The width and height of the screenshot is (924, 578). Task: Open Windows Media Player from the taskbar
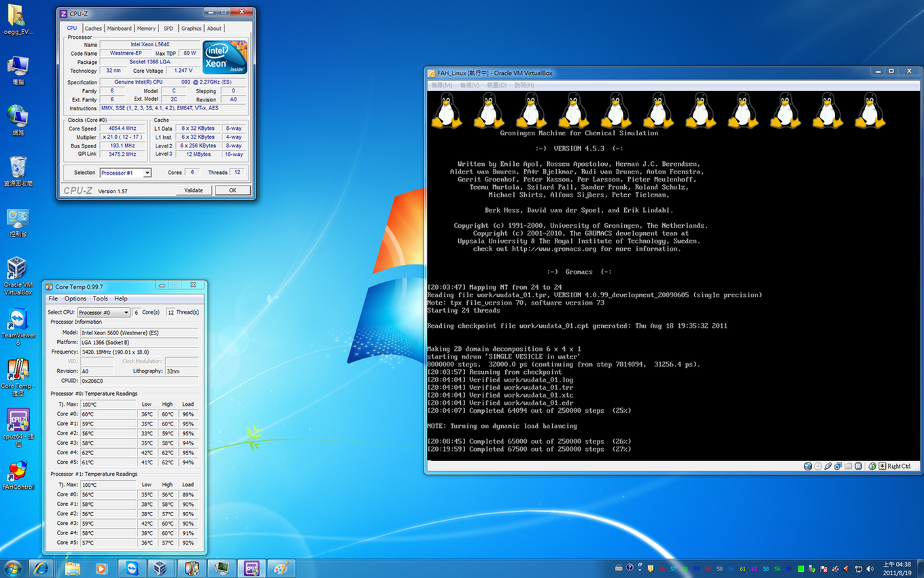(x=102, y=568)
